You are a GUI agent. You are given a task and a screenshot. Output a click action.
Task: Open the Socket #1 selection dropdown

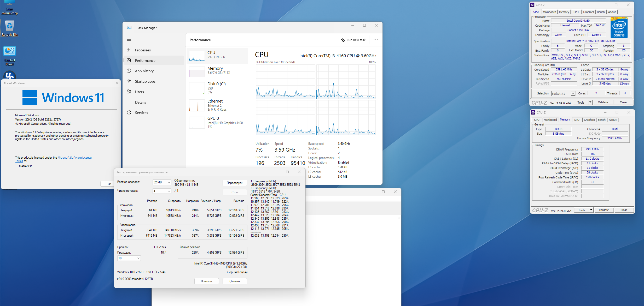(x=563, y=93)
